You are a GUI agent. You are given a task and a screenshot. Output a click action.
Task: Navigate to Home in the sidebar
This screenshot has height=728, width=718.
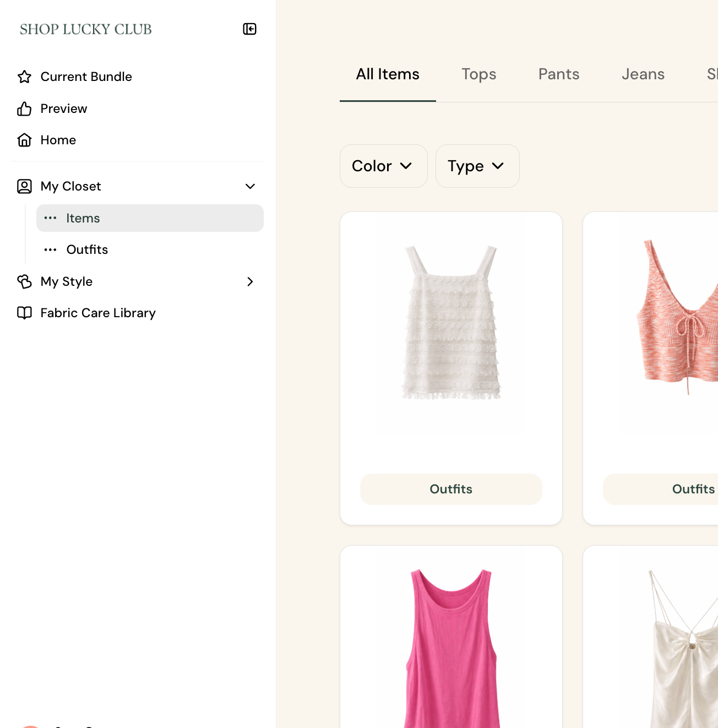pyautogui.click(x=58, y=140)
